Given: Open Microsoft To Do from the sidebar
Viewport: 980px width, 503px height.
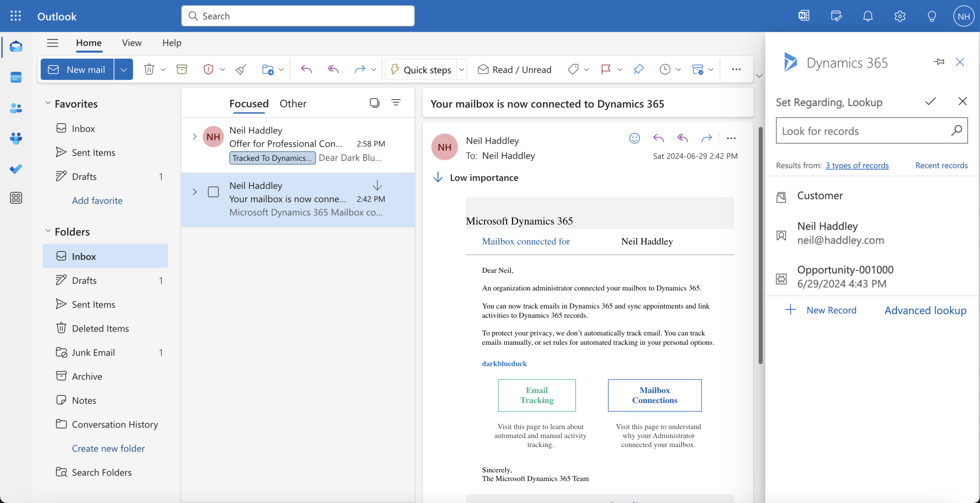Looking at the screenshot, I should pyautogui.click(x=16, y=169).
